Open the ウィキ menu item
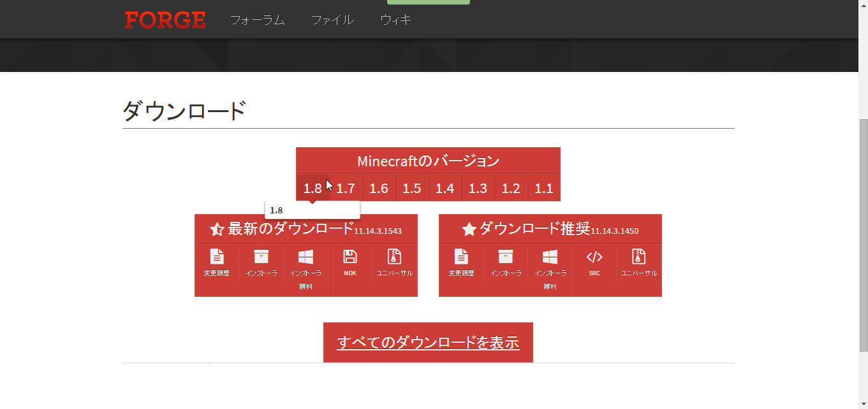 (395, 20)
